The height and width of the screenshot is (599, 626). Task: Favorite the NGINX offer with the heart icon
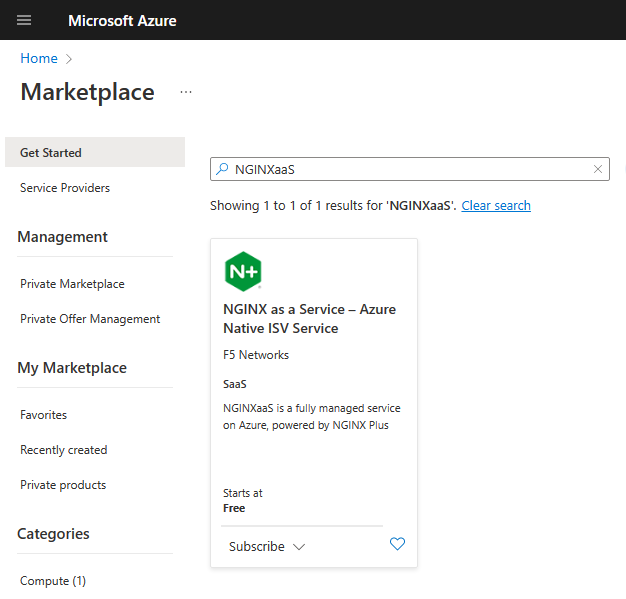click(x=397, y=545)
